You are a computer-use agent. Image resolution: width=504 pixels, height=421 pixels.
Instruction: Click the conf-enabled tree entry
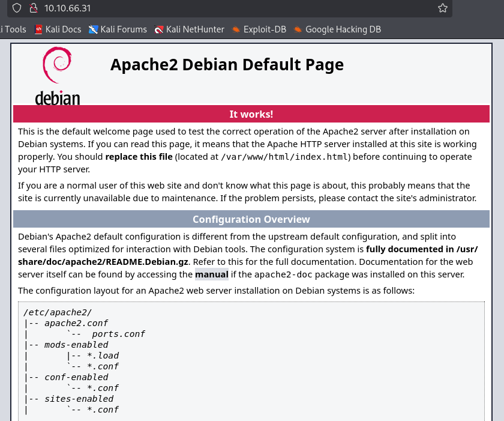coord(76,377)
